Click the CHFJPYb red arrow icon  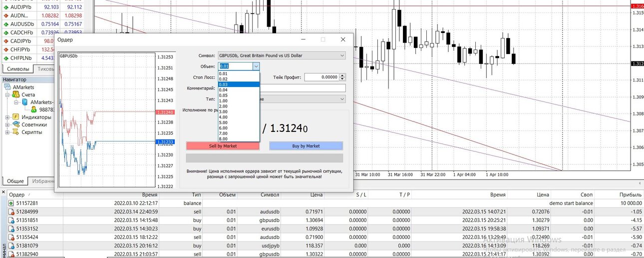[x=6, y=49]
